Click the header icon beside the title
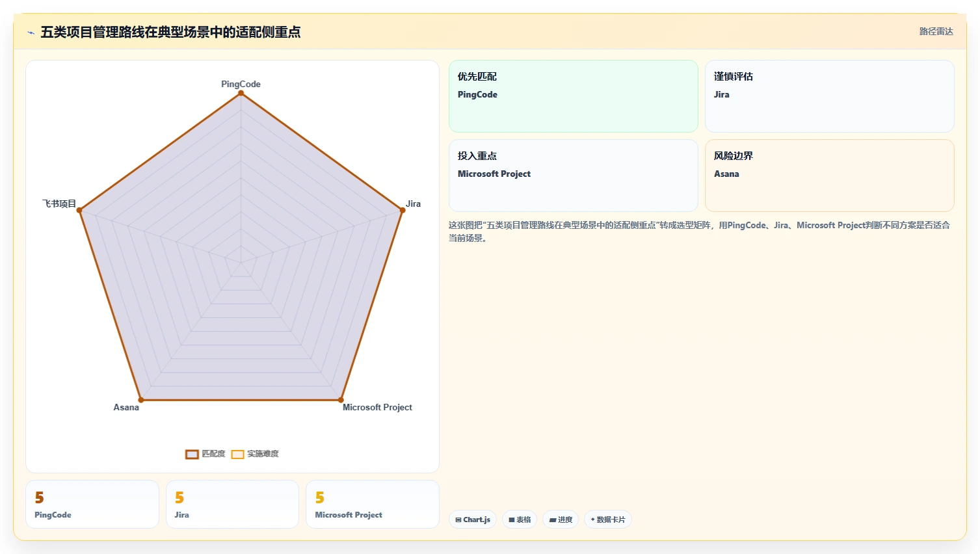The height and width of the screenshot is (554, 980). (x=31, y=33)
